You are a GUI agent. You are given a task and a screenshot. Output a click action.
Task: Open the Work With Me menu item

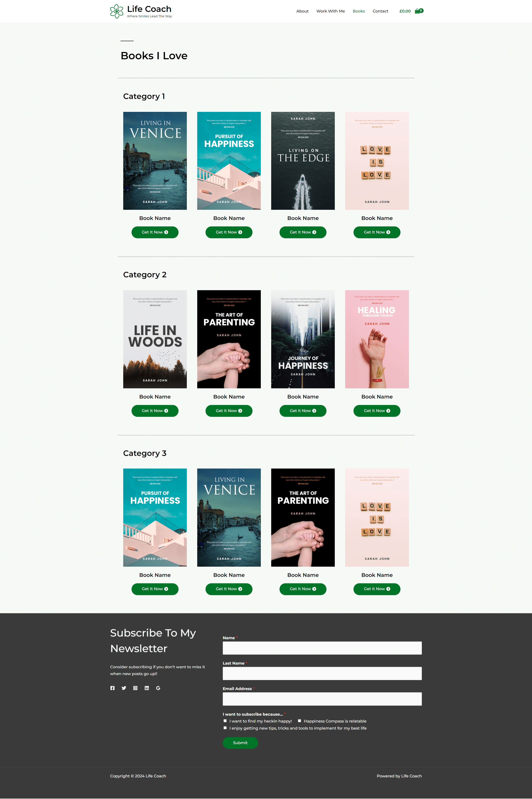click(330, 11)
